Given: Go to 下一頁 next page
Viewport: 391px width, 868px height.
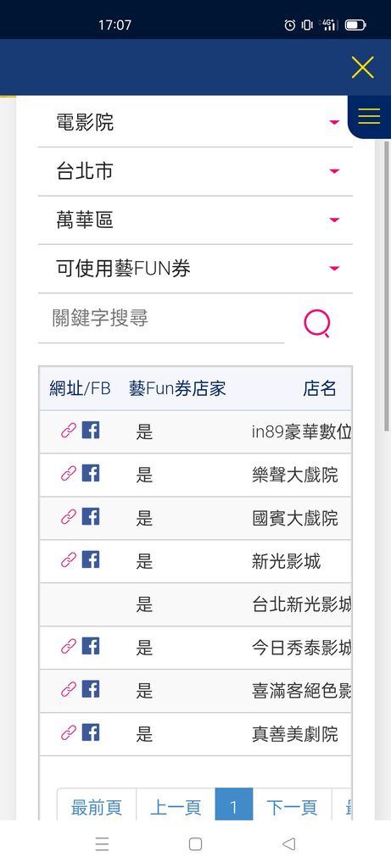Looking at the screenshot, I should (292, 807).
